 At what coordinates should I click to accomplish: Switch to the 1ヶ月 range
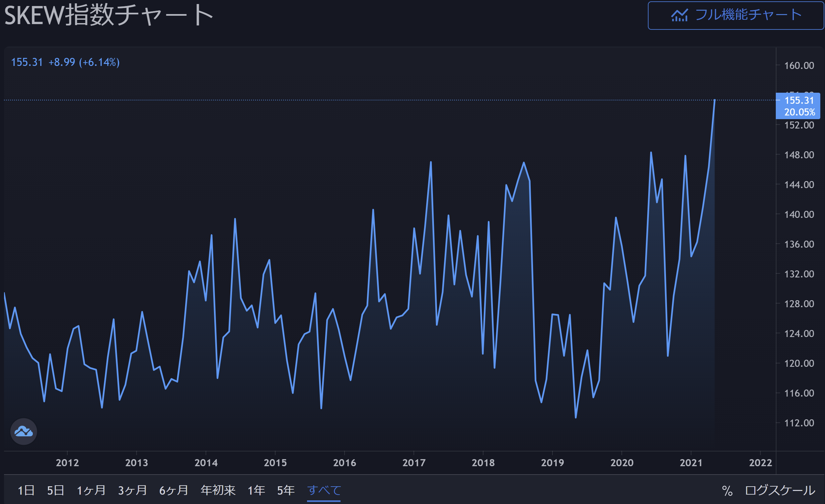(x=91, y=490)
